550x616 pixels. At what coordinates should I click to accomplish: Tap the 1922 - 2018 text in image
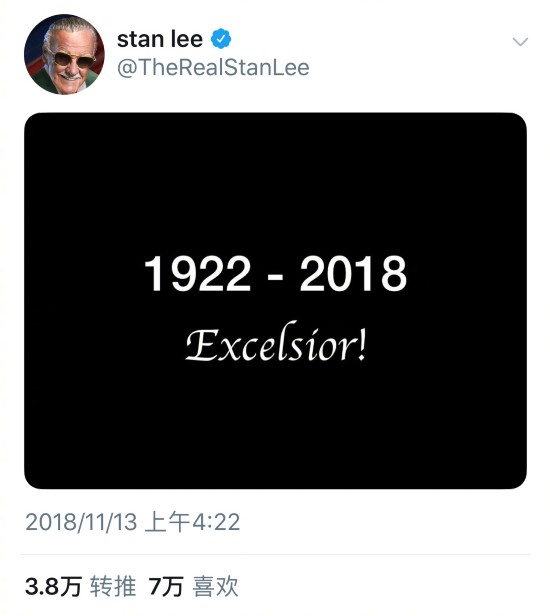[275, 273]
